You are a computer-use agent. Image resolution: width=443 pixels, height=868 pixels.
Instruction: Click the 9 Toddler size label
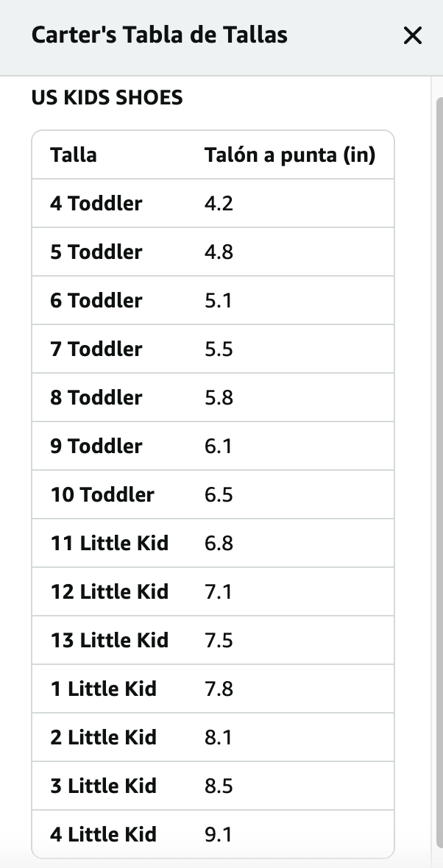click(96, 447)
